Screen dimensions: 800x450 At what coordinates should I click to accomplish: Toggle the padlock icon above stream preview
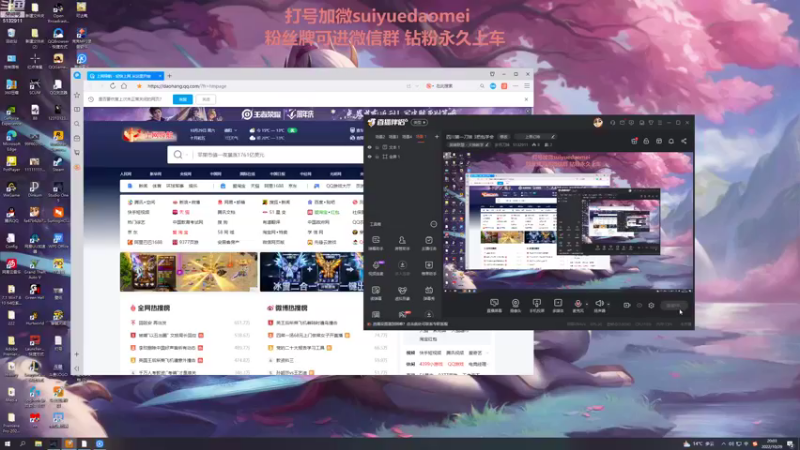coord(646,141)
